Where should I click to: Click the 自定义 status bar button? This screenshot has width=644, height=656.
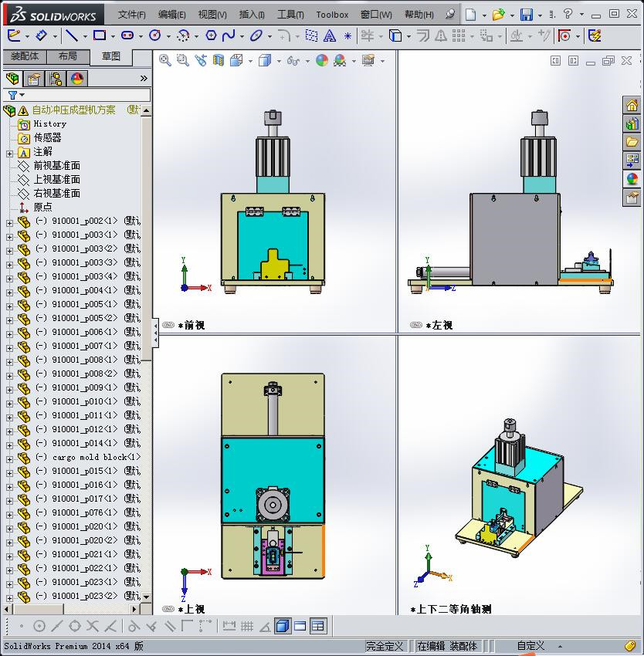tap(530, 646)
